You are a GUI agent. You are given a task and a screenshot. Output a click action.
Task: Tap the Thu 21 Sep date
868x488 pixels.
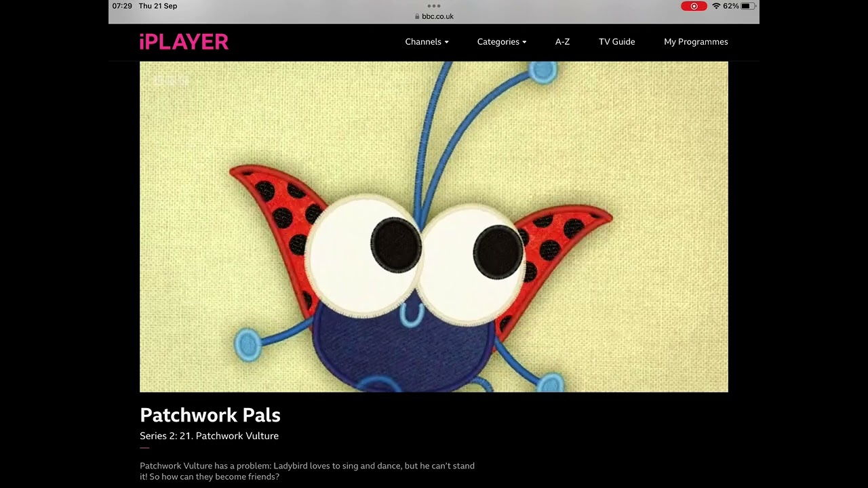click(x=158, y=6)
